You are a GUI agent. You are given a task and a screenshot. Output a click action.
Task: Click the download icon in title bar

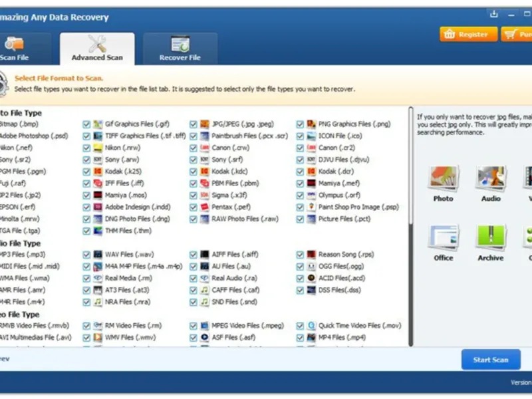pos(494,14)
